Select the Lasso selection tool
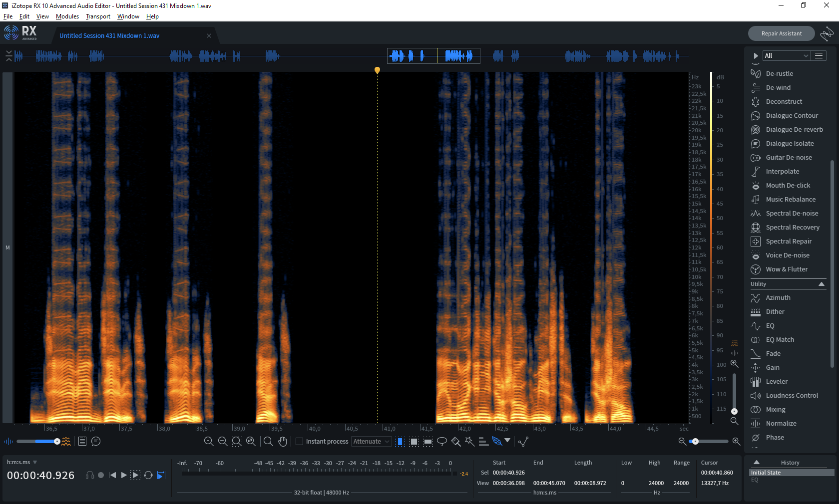 [442, 441]
